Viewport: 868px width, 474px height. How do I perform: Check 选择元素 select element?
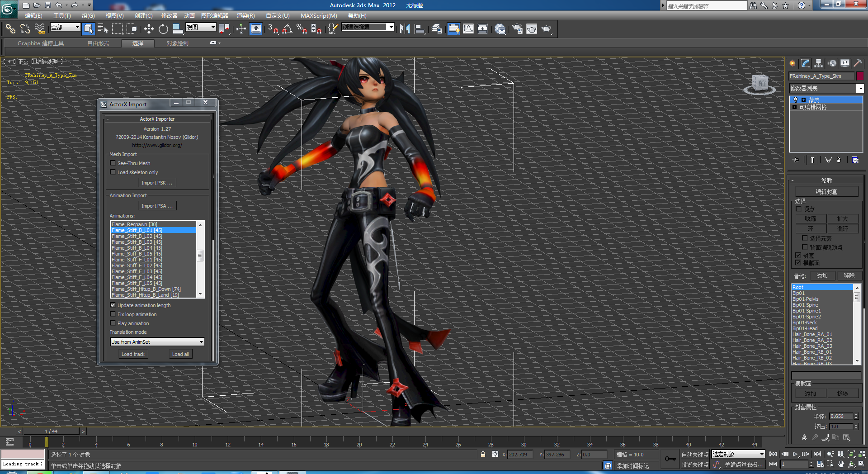click(x=805, y=238)
